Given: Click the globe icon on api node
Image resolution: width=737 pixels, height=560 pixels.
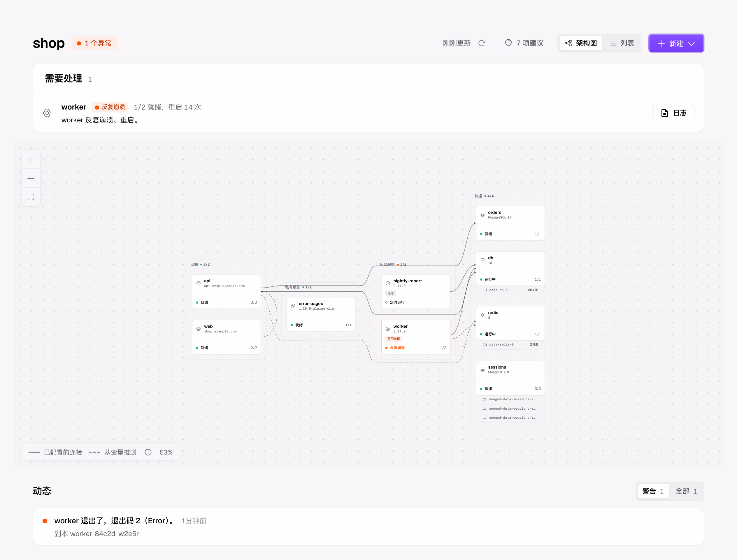Looking at the screenshot, I should pyautogui.click(x=199, y=283).
